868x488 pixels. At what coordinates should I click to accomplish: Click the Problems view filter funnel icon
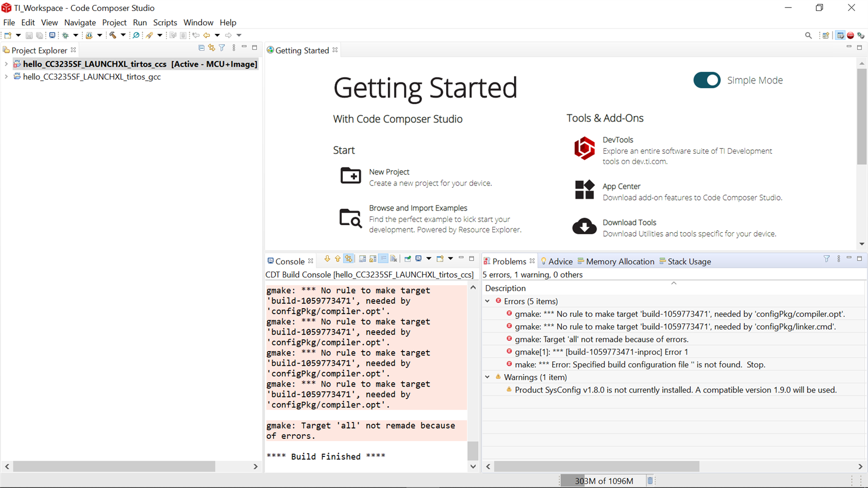click(827, 259)
